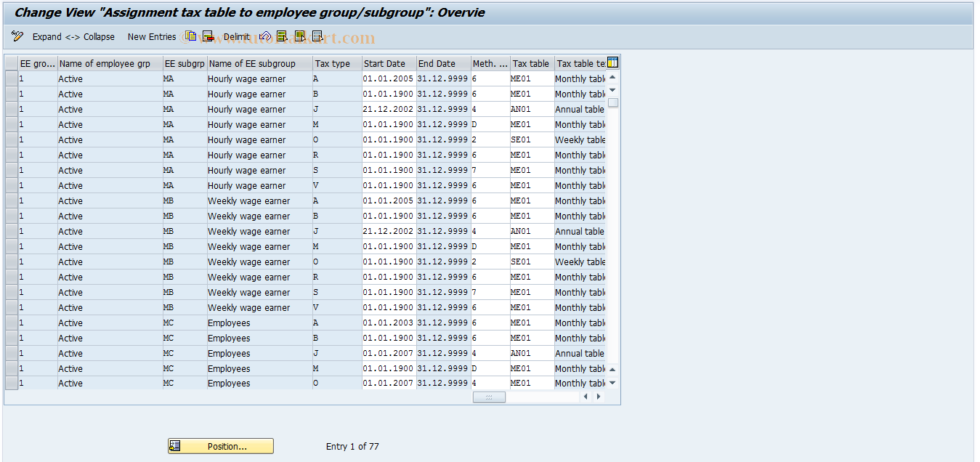Screen dimensions: 980x462
Task: Select row of Employees tax type A
Action: pos(12,323)
